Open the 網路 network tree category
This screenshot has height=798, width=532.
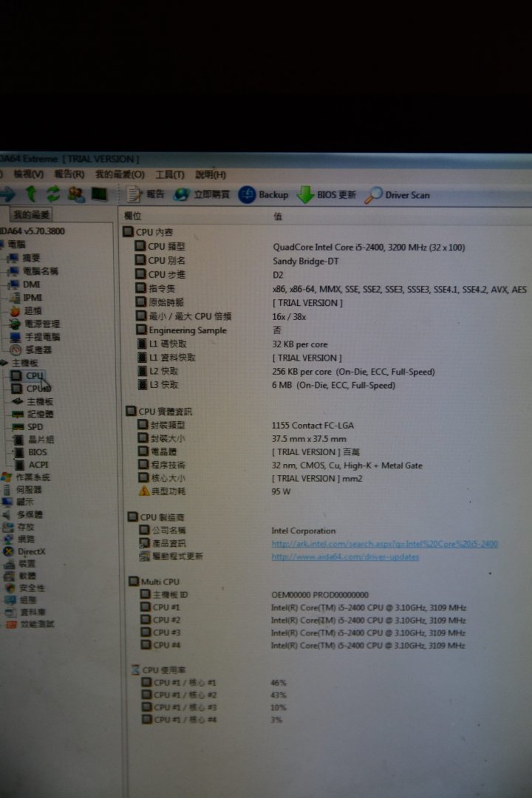[x=19, y=539]
